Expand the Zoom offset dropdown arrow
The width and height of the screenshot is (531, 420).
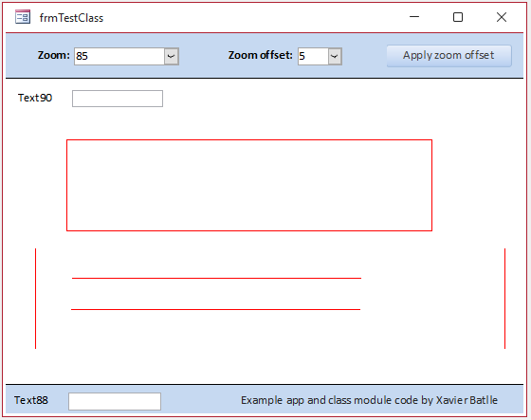[x=335, y=56]
